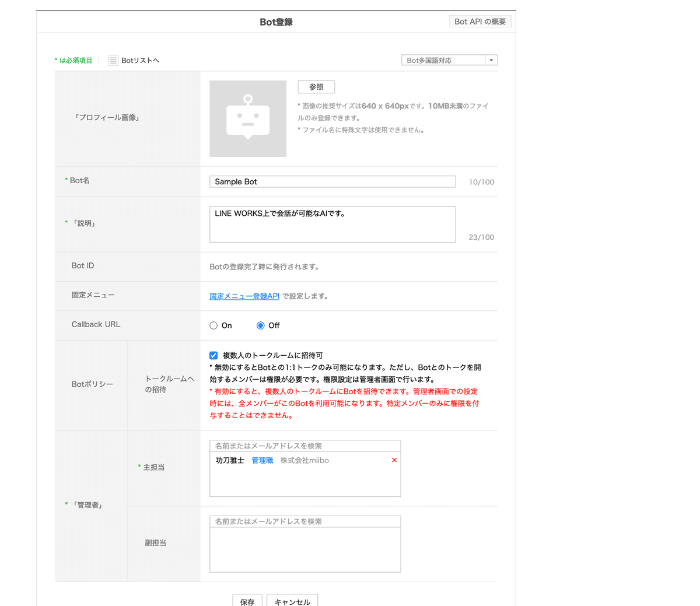700x606 pixels.
Task: Toggle 複数人のトークルームに招待可 checkbox
Action: (x=213, y=355)
